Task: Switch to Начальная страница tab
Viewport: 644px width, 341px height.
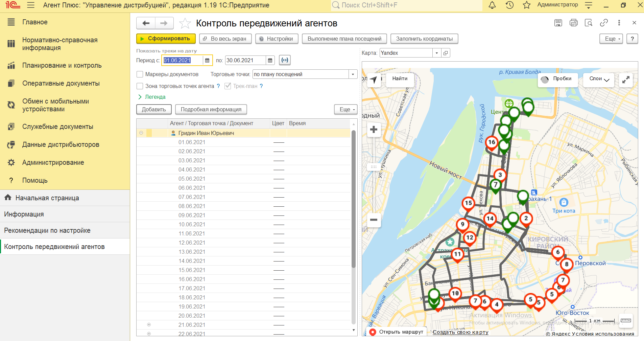Action: [65, 198]
